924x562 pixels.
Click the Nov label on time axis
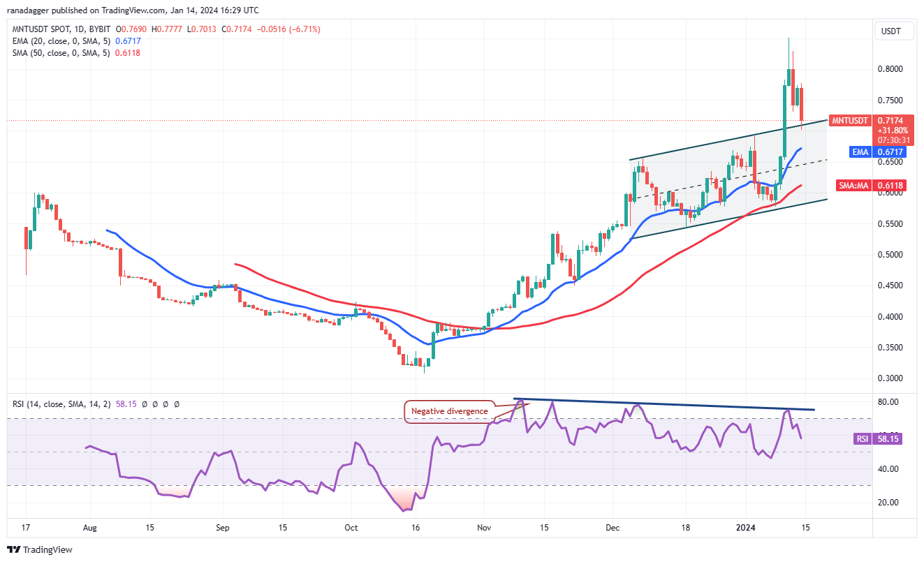[x=483, y=528]
